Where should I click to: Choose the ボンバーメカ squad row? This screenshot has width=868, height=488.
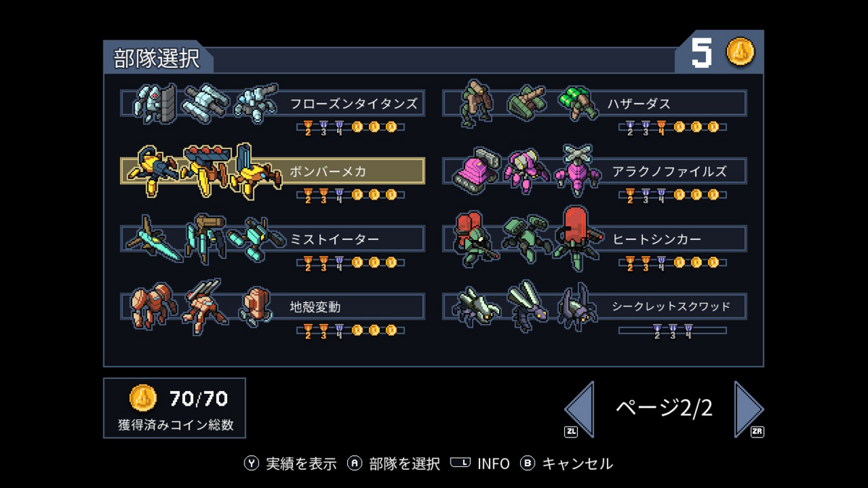click(273, 171)
